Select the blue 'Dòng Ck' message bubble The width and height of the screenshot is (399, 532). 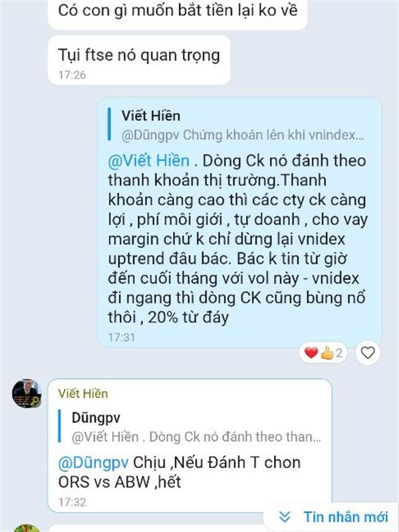pos(239,223)
